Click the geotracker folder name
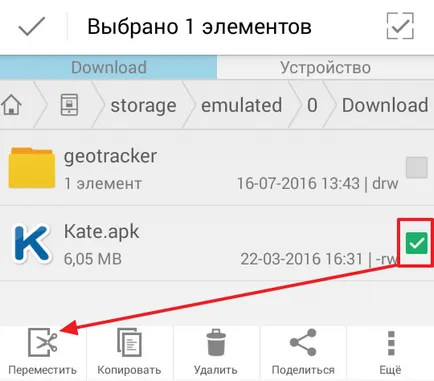 click(x=110, y=156)
